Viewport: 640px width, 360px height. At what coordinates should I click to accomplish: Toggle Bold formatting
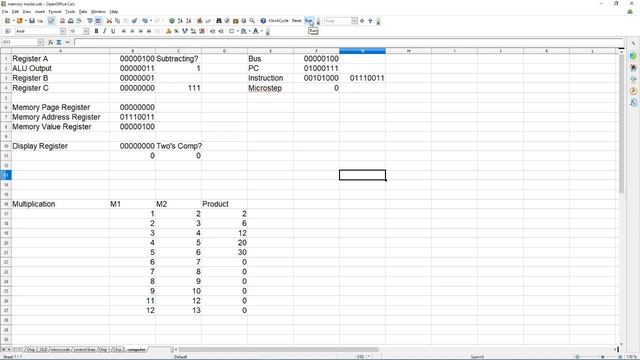96,31
